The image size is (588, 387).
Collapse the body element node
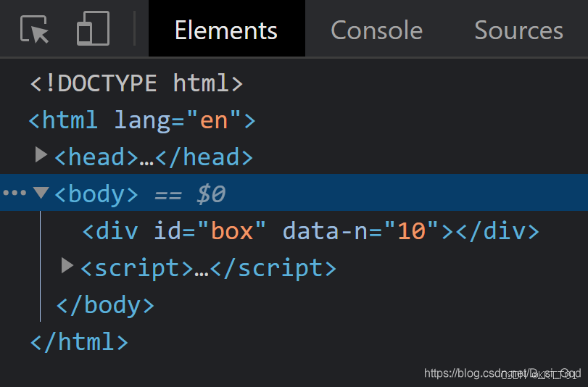tap(41, 192)
